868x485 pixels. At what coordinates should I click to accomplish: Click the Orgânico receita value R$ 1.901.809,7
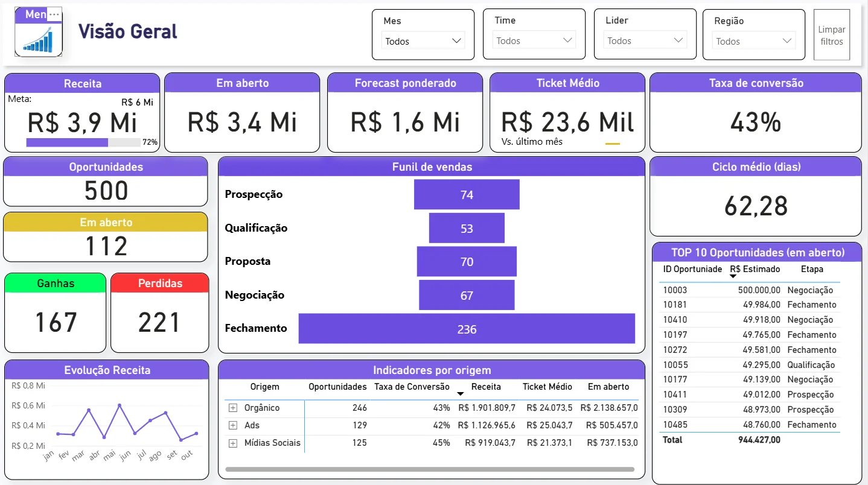pos(487,408)
